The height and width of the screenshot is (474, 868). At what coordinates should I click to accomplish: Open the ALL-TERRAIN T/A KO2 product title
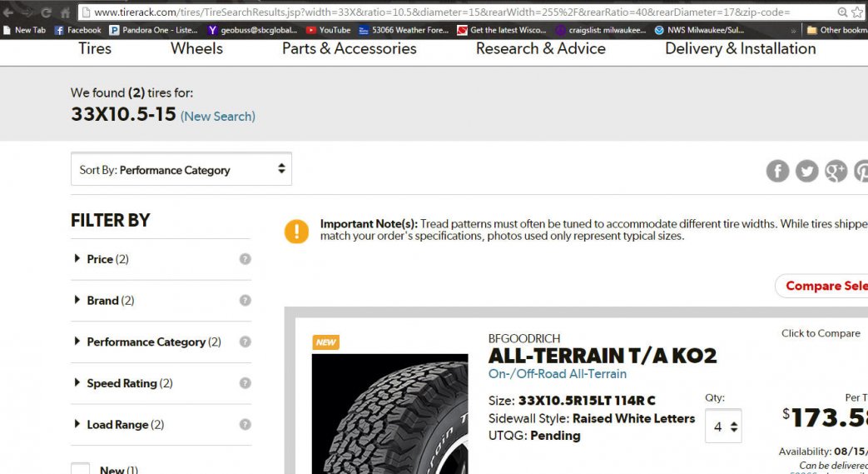[603, 356]
